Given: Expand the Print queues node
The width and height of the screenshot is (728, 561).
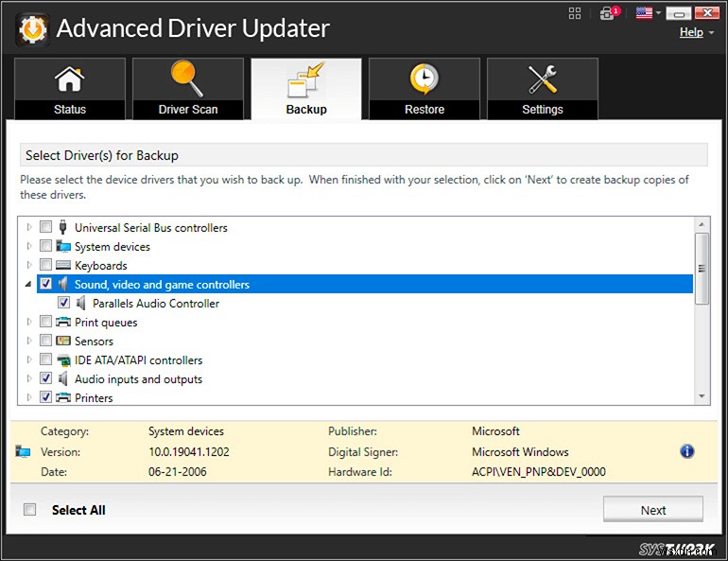Looking at the screenshot, I should [x=29, y=322].
